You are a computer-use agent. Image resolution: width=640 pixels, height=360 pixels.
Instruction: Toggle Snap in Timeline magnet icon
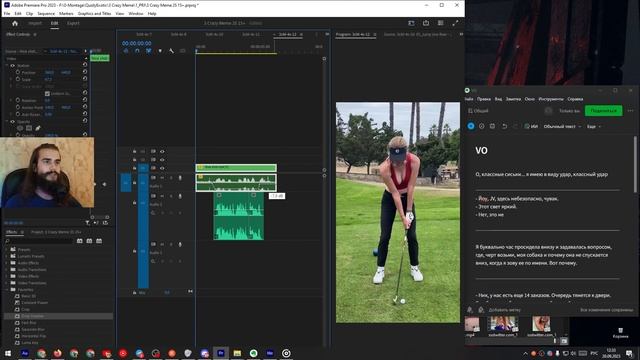click(x=137, y=51)
